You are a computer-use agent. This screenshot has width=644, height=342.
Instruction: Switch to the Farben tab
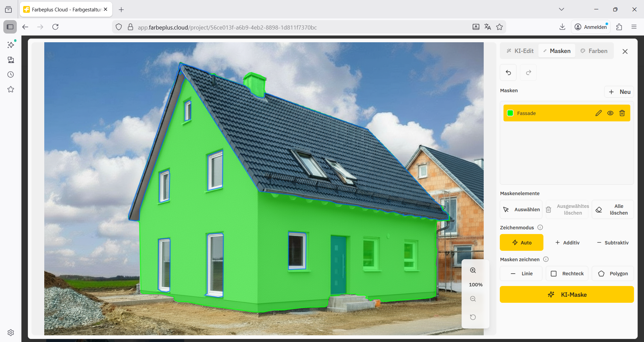point(594,51)
